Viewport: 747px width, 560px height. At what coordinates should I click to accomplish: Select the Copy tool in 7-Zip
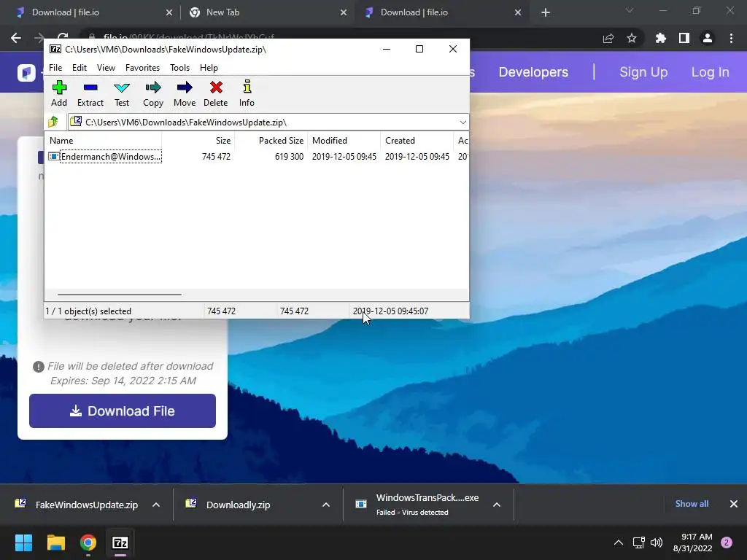click(x=153, y=93)
